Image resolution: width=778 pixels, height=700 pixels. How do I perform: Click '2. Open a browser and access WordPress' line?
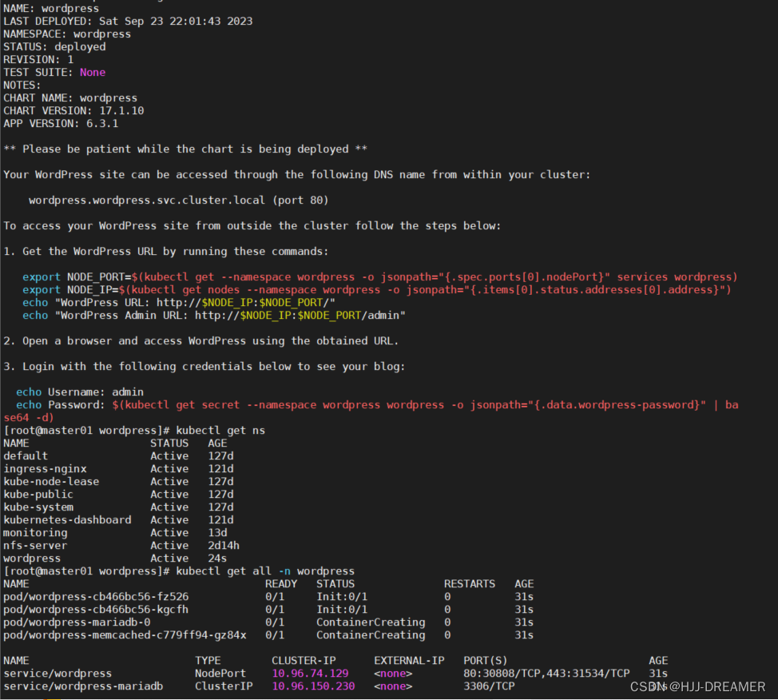(201, 341)
